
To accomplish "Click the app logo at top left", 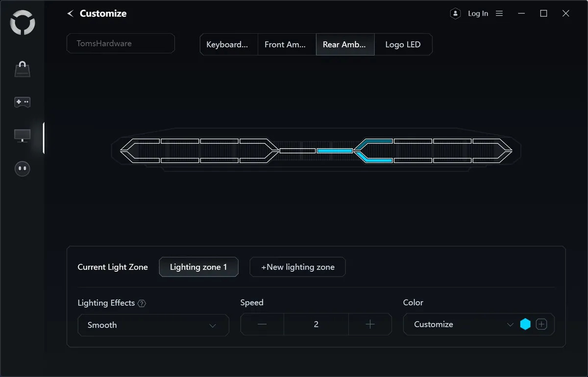I will (x=23, y=24).
